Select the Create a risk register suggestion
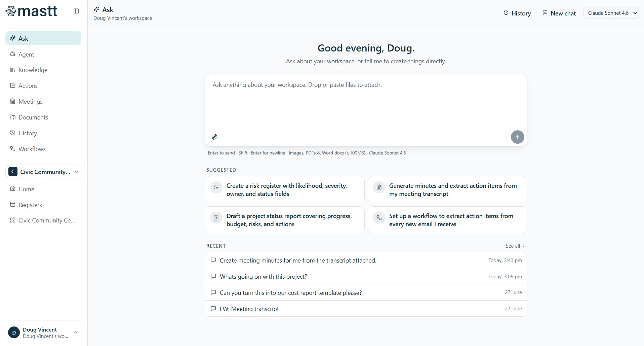The height and width of the screenshot is (346, 644). pyautogui.click(x=285, y=190)
